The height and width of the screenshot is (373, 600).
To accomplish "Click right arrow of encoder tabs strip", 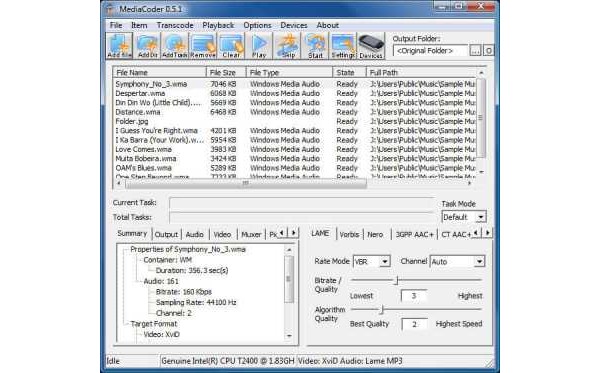I will [487, 233].
